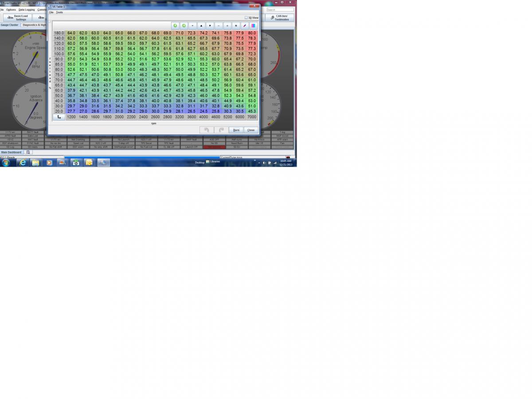Click the 180.0 load axis header
This screenshot has width=532, height=399.
click(x=59, y=33)
